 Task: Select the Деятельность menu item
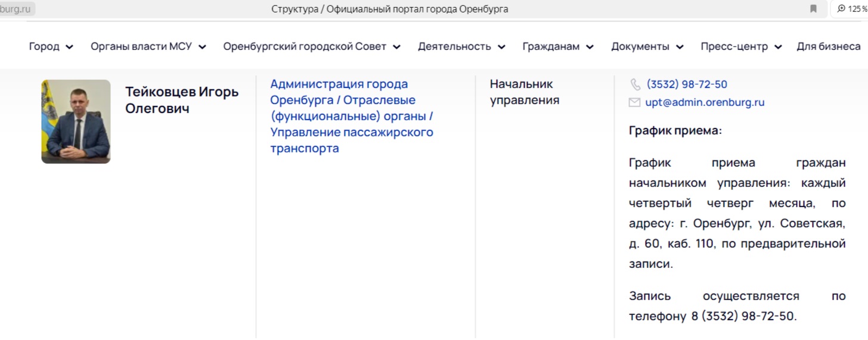coord(454,46)
